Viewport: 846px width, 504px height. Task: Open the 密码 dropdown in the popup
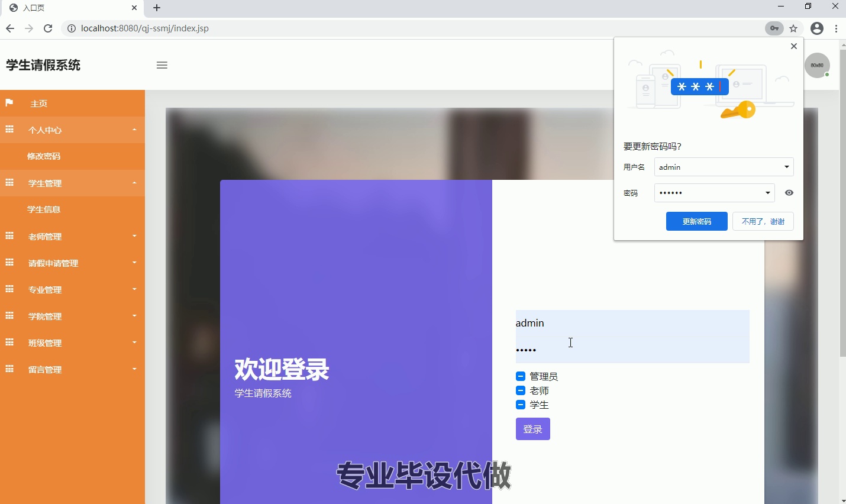pos(715,193)
